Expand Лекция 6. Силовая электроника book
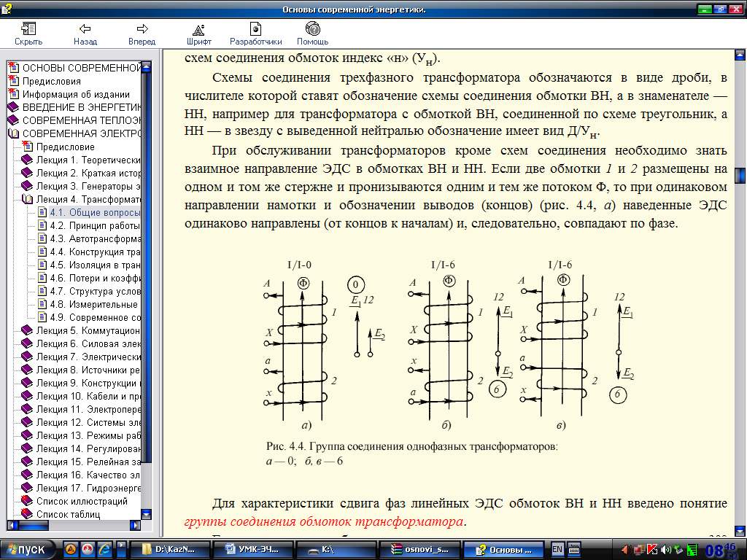The image size is (747, 560). [27, 343]
